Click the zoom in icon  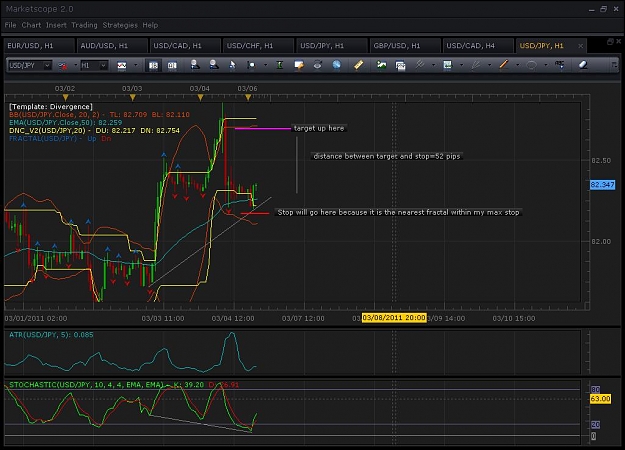(x=195, y=65)
